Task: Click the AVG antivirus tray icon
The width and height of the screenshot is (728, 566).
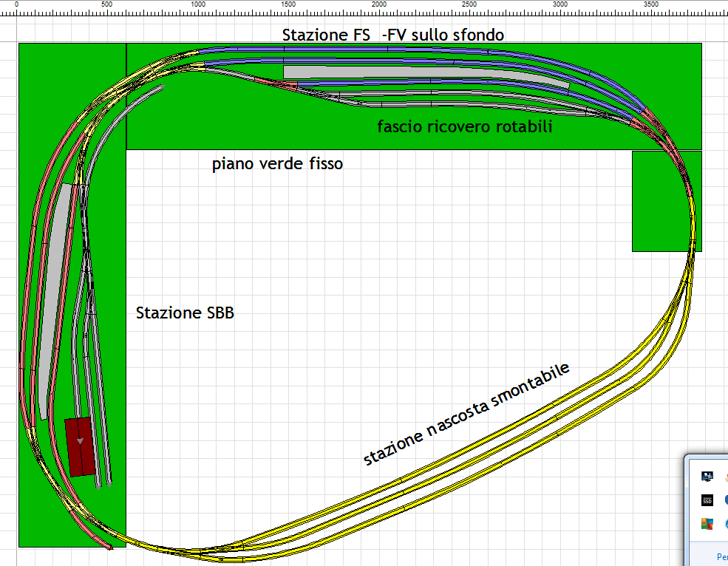Action: coord(707,524)
